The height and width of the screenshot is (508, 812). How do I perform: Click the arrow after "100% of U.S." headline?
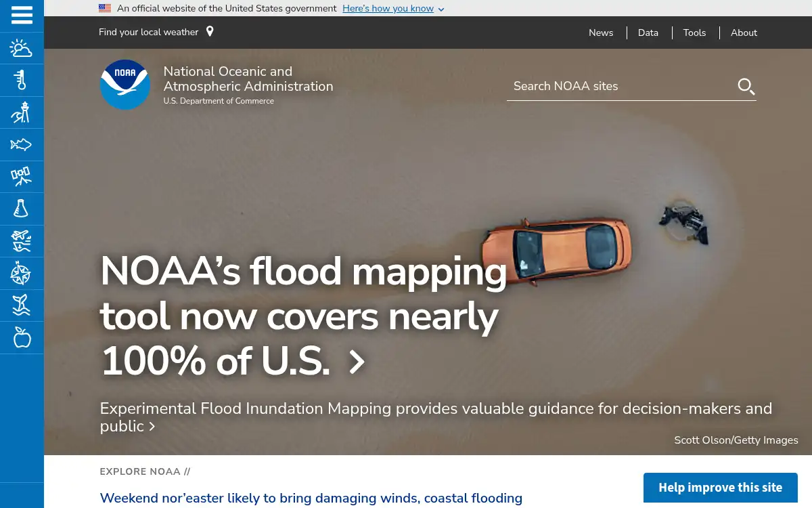pos(357,362)
